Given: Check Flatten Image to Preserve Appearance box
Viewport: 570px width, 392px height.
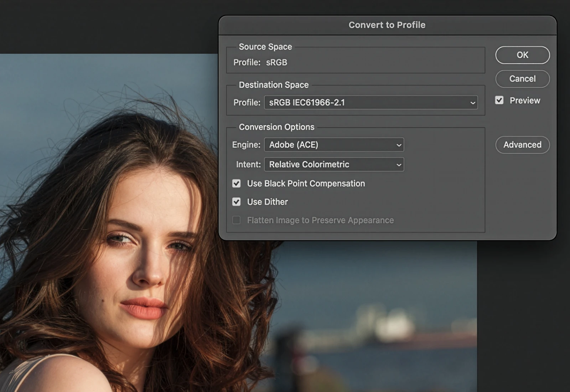Looking at the screenshot, I should 237,220.
